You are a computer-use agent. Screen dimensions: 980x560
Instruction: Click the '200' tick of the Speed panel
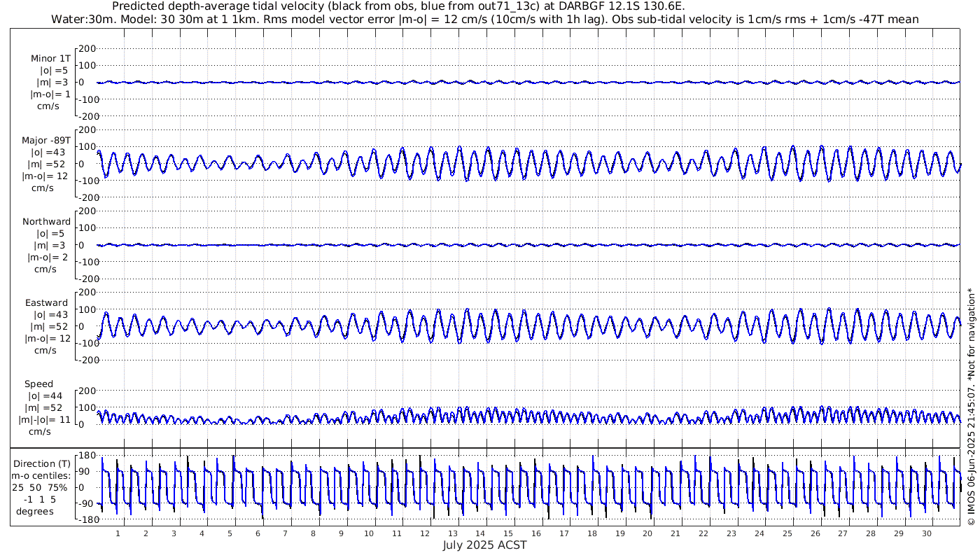[x=86, y=390]
